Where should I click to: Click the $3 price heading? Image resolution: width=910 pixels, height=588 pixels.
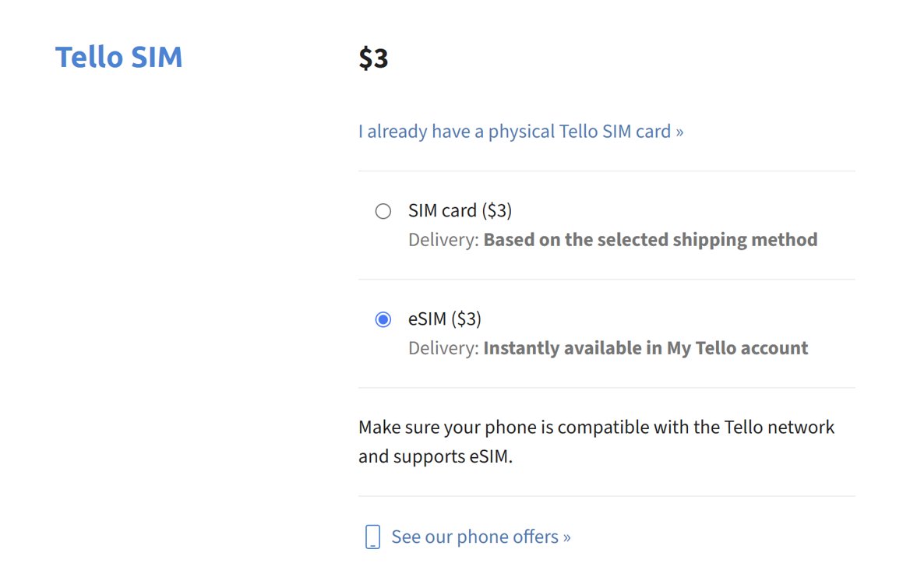click(373, 58)
